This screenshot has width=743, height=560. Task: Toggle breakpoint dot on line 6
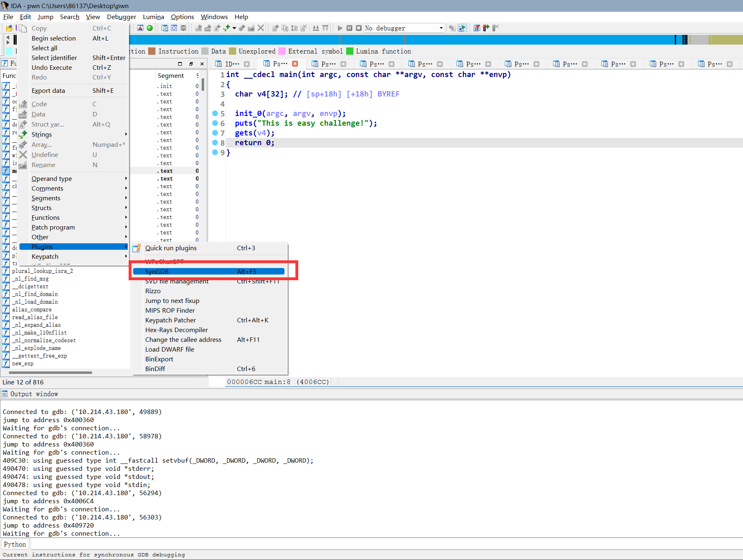coord(215,123)
